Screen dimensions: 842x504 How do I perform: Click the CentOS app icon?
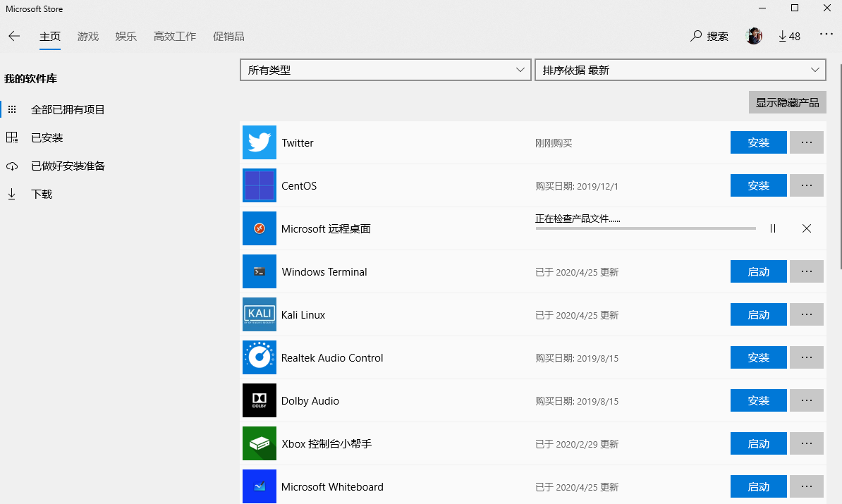(x=260, y=185)
